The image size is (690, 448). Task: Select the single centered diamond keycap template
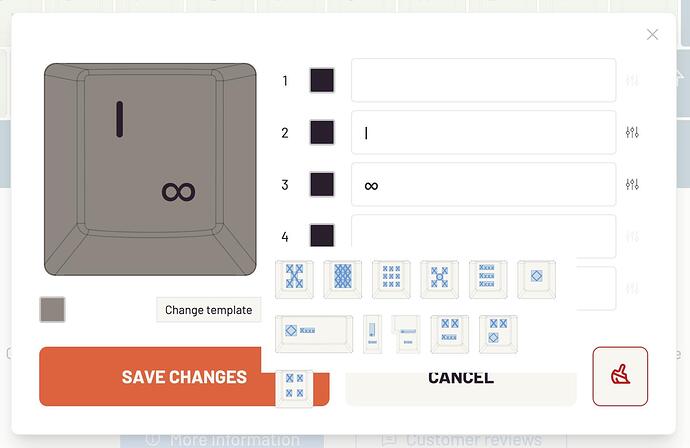click(x=536, y=279)
